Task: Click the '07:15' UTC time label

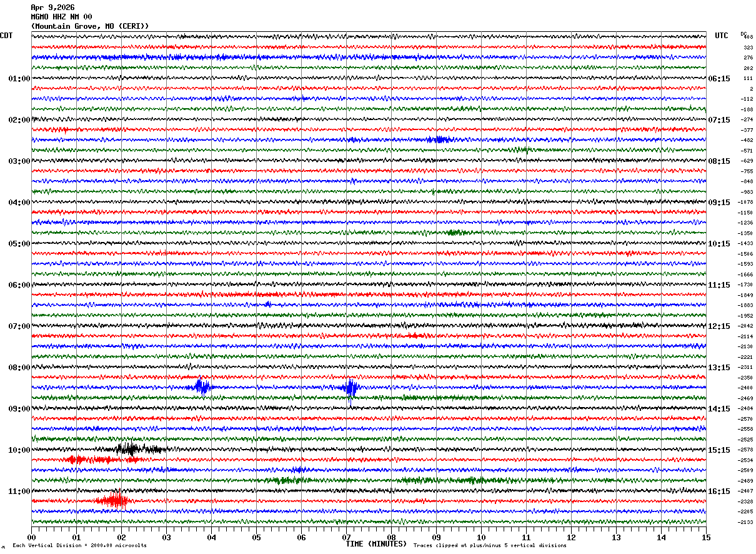Action: pos(719,120)
